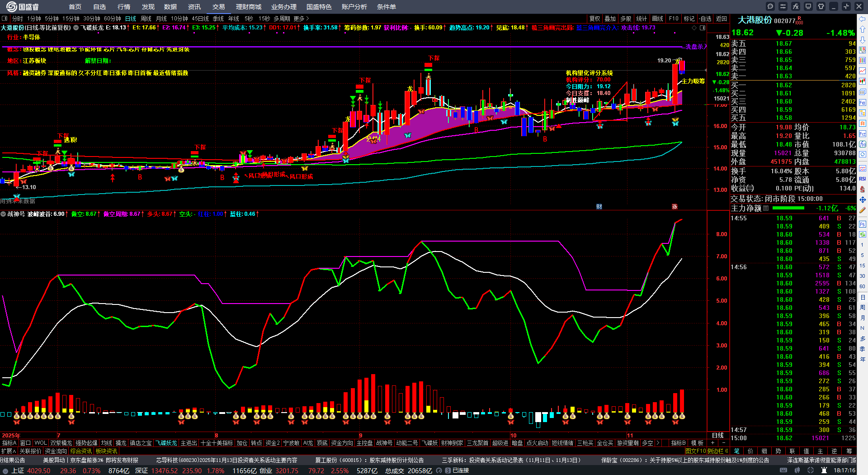The width and height of the screenshot is (868, 475).
Task: Click the 图文F10 button
Action: tap(696, 451)
